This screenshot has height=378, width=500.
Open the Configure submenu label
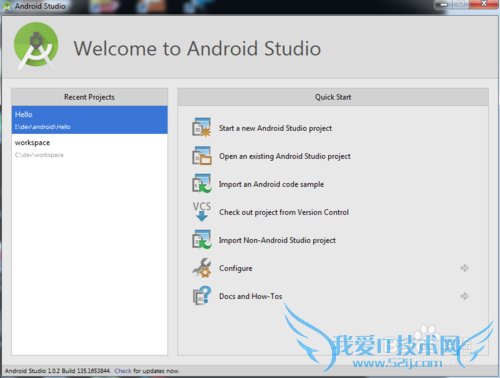click(x=236, y=268)
